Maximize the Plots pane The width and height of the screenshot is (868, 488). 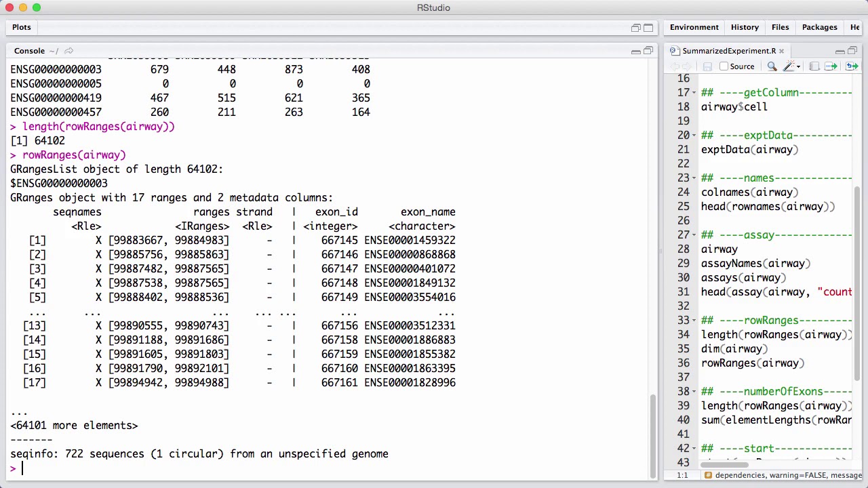coord(648,28)
